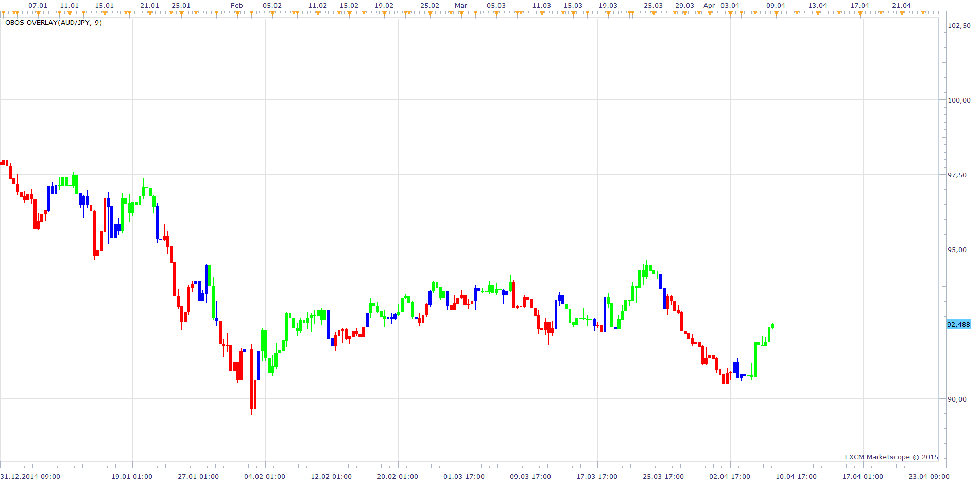Click the 25.01 date on top timeline

pos(181,5)
